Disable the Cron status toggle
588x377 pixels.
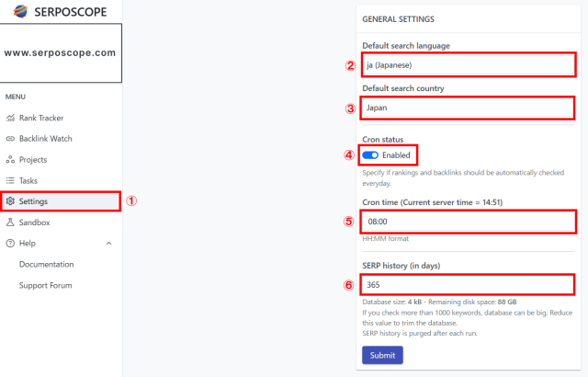(370, 155)
